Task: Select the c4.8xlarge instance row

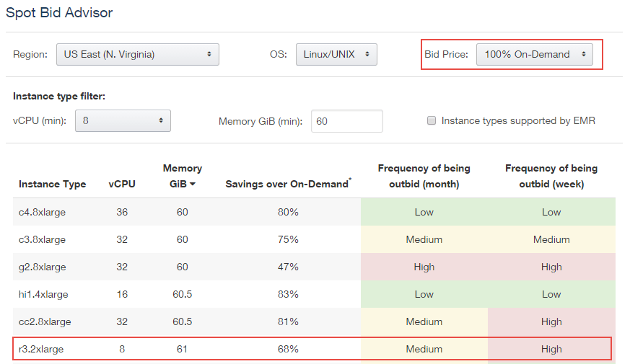Action: click(42, 212)
